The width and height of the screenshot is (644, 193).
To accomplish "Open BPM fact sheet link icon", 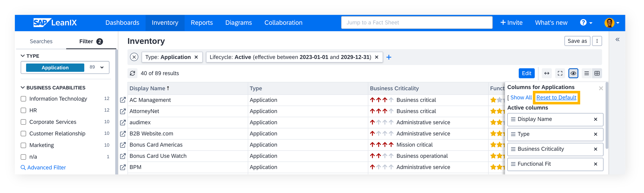I will tap(123, 167).
